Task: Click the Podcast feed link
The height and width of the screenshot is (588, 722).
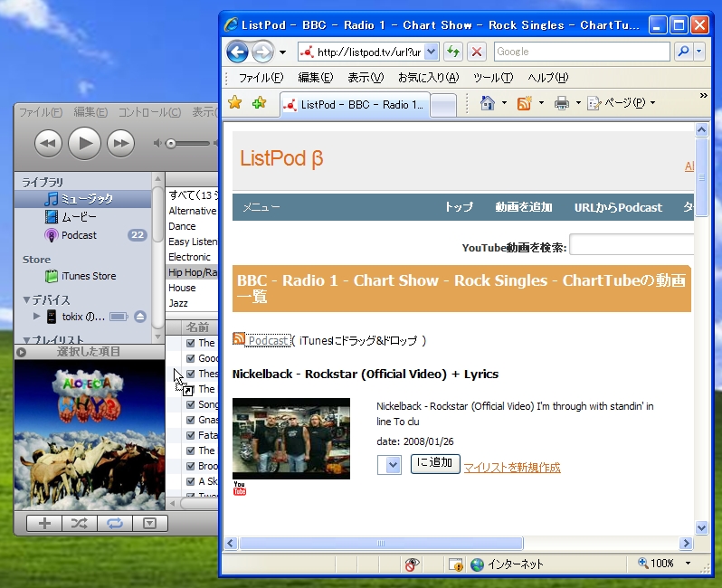Action: pyautogui.click(x=268, y=341)
